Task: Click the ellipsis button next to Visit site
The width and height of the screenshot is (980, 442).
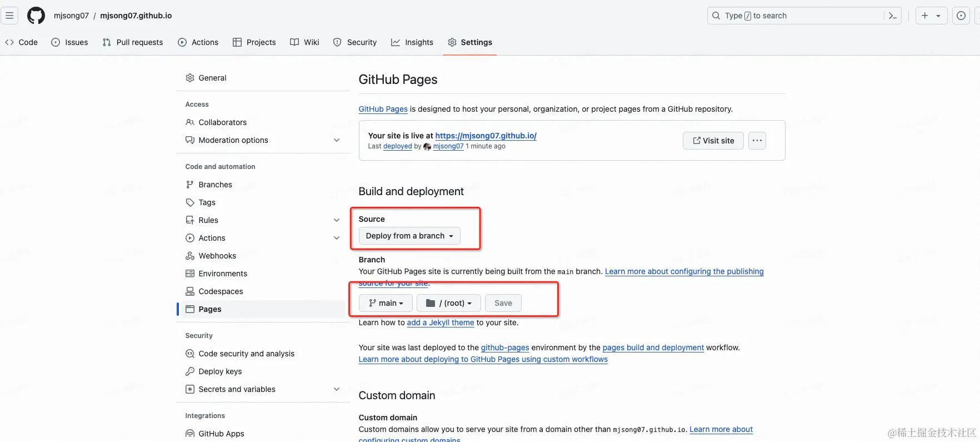Action: point(757,141)
